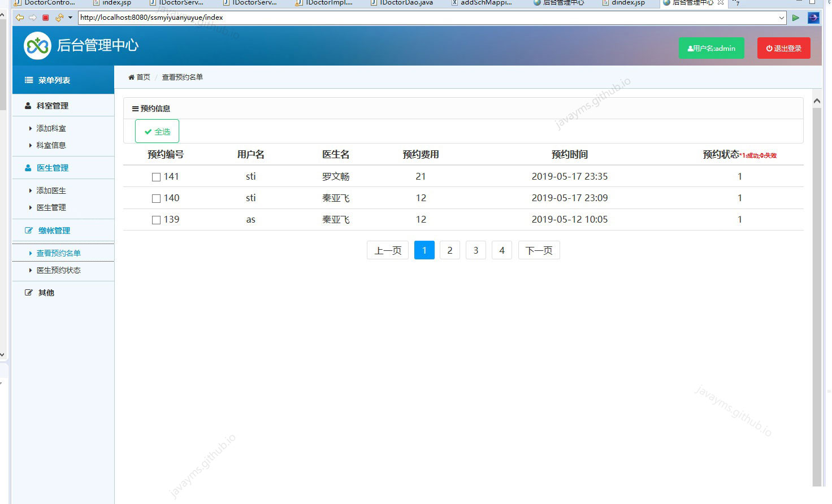Go to page 4 in pagination

(x=502, y=250)
